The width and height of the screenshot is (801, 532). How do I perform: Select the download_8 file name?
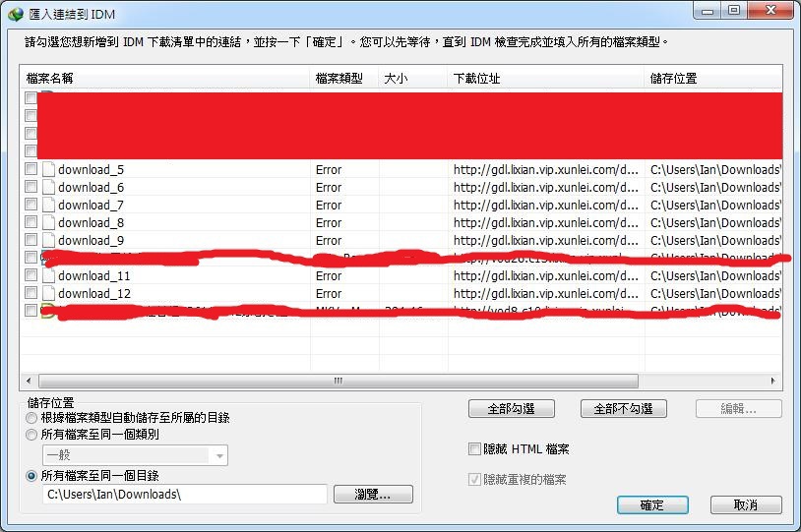coord(91,222)
